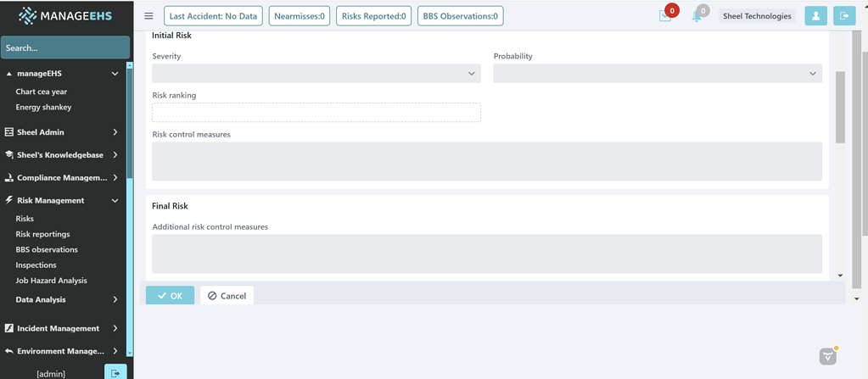Click the form scrollbar down arrow
This screenshot has width=868, height=379.
840,275
